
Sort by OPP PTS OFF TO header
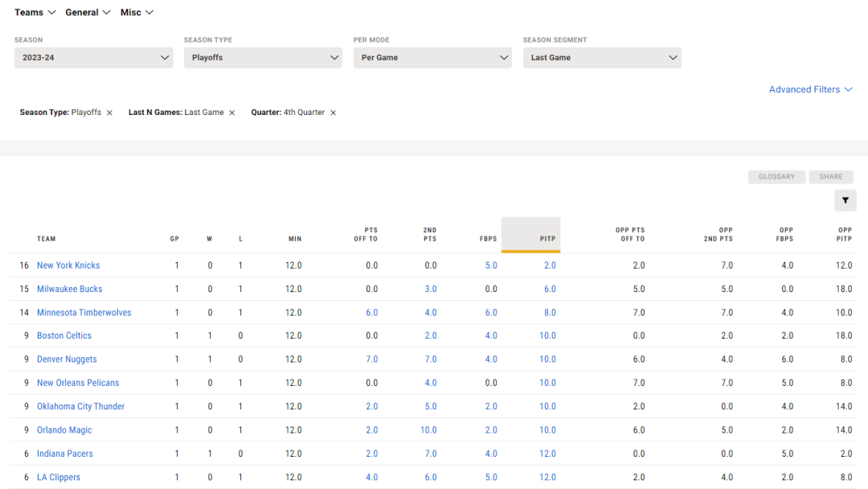pyautogui.click(x=630, y=234)
